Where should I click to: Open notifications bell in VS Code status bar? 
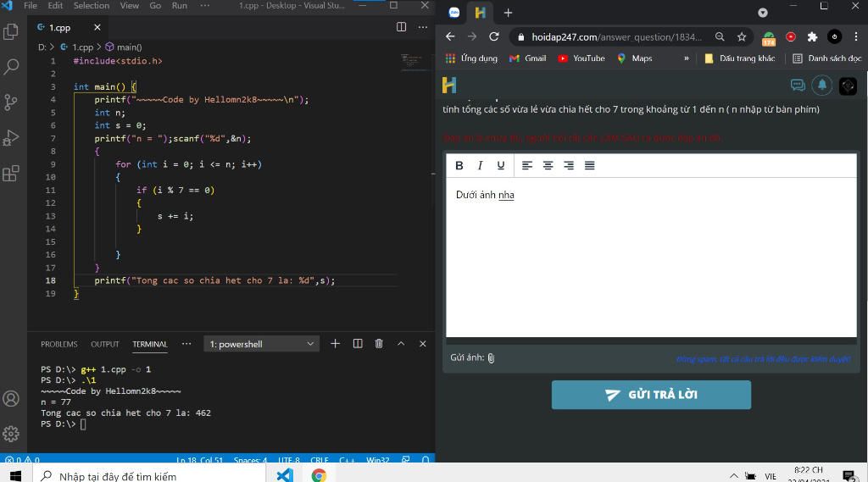[x=426, y=459]
